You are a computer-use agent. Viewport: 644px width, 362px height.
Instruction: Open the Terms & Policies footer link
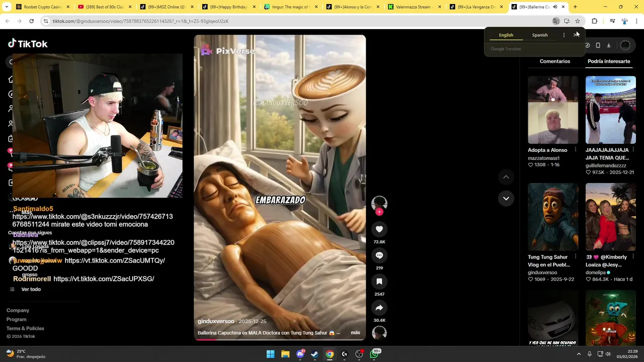click(x=25, y=329)
